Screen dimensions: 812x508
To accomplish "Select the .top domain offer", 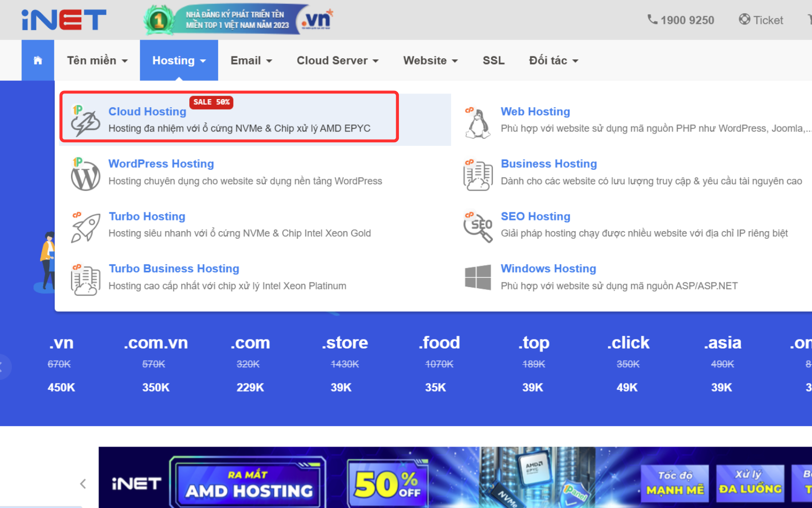I will 533,364.
